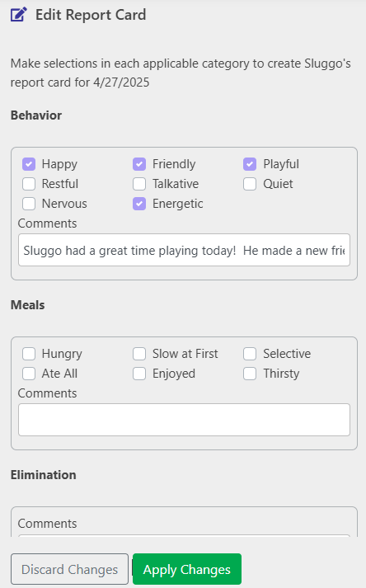
Task: Tick the Quiet checkbox
Action: point(250,184)
